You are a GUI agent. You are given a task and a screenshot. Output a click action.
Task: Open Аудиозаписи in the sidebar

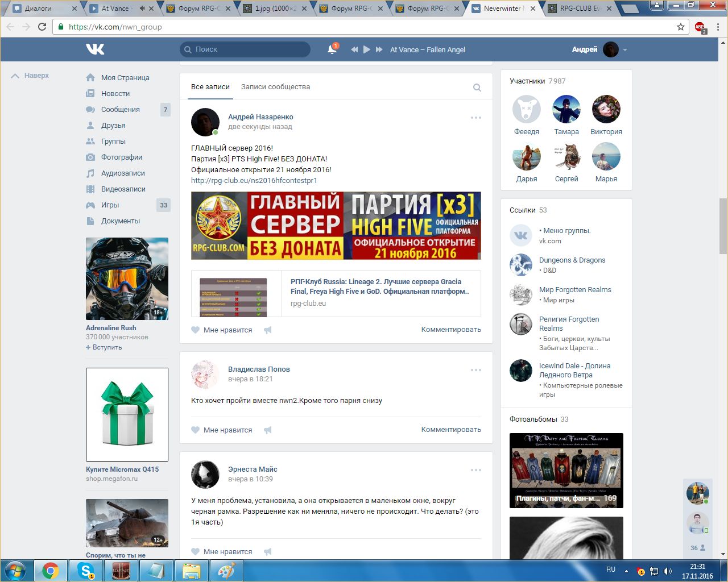tap(123, 173)
